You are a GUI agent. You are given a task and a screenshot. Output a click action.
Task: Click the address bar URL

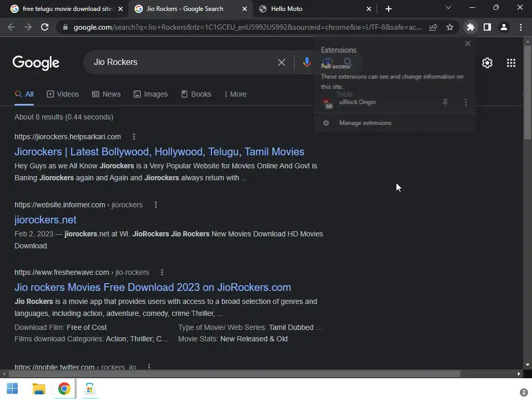247,27
